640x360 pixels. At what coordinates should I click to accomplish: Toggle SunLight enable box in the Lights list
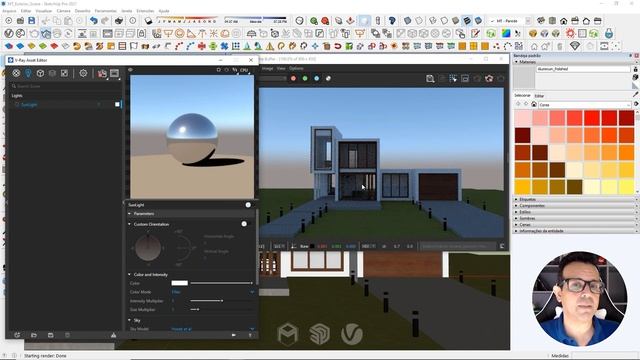point(117,104)
